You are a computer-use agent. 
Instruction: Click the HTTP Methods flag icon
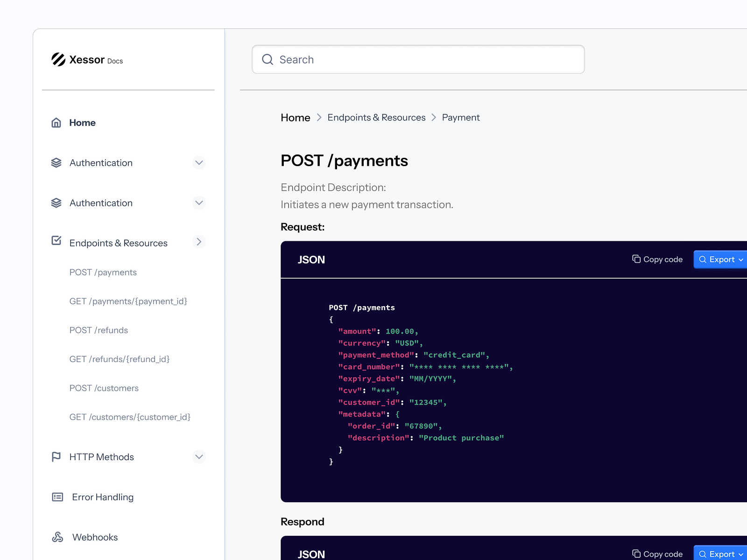coord(56,457)
